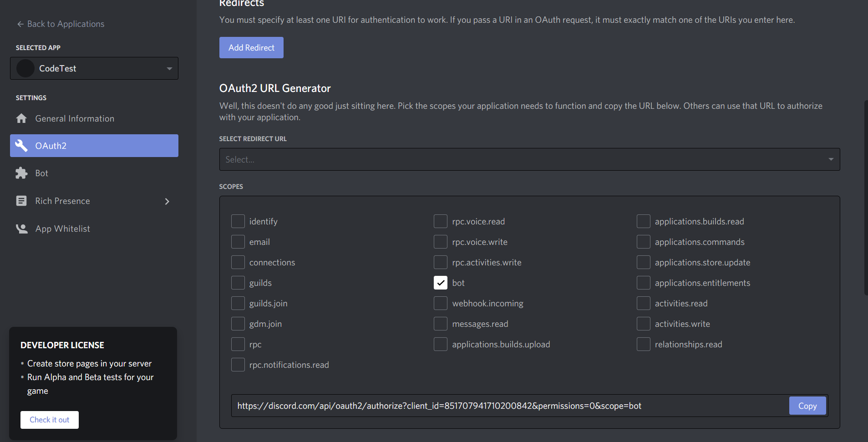The width and height of the screenshot is (868, 442).
Task: Click the Bot puzzle piece icon
Action: (x=21, y=173)
